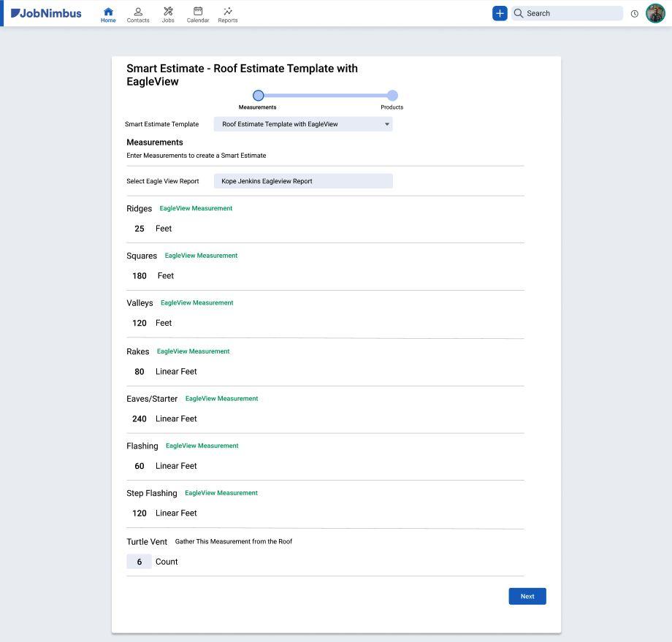
Task: Click EagleView Measurement link beside Flashing
Action: [x=202, y=446]
